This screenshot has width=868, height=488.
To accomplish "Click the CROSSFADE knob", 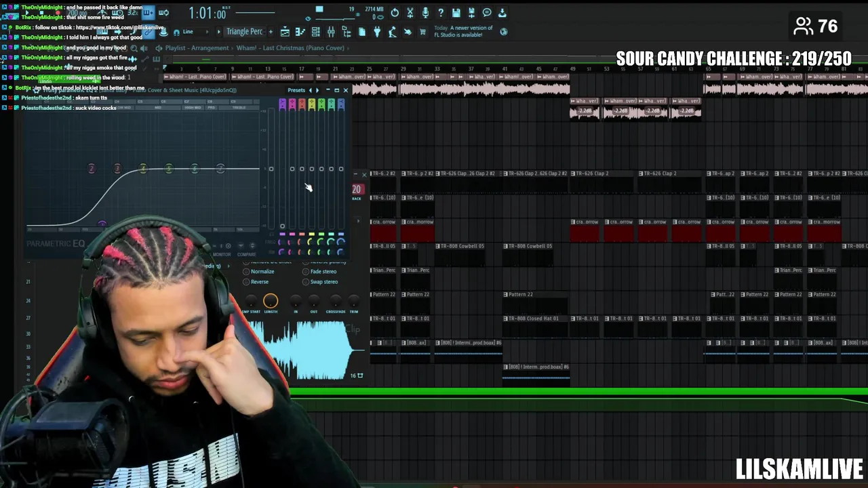I will click(336, 301).
